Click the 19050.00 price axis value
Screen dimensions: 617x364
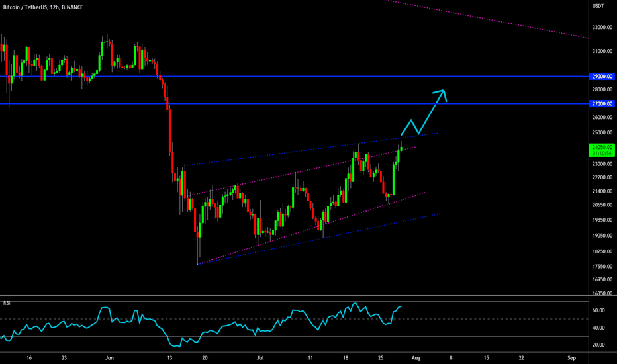602,236
